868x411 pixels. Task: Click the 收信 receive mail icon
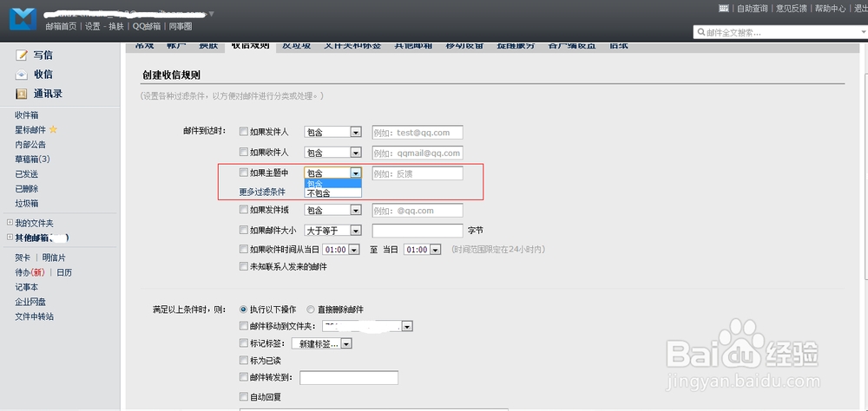(x=22, y=75)
